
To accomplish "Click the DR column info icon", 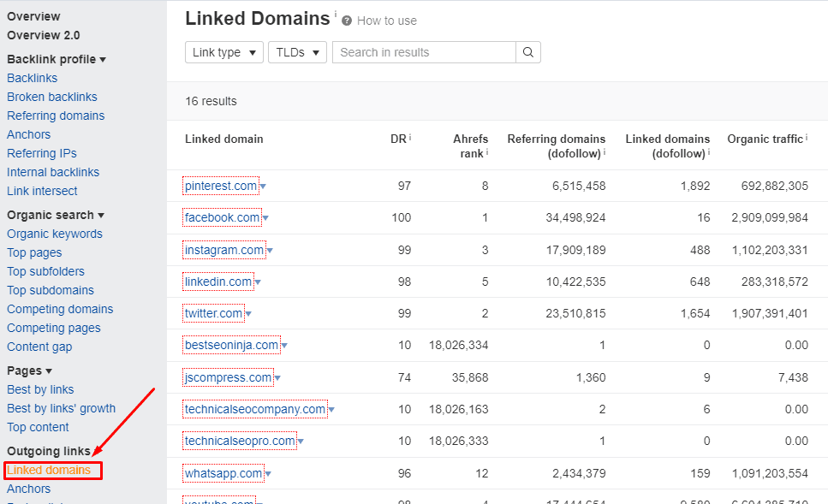I will pos(410,137).
